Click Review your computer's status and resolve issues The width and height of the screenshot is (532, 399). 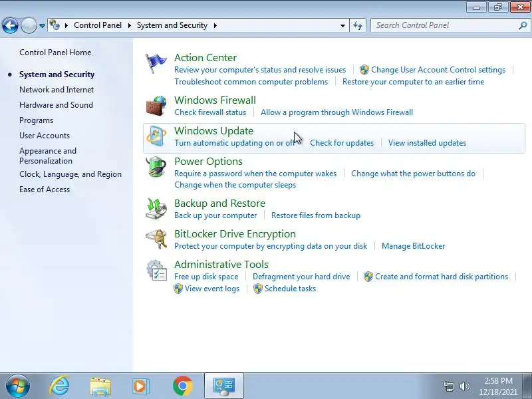tap(260, 70)
